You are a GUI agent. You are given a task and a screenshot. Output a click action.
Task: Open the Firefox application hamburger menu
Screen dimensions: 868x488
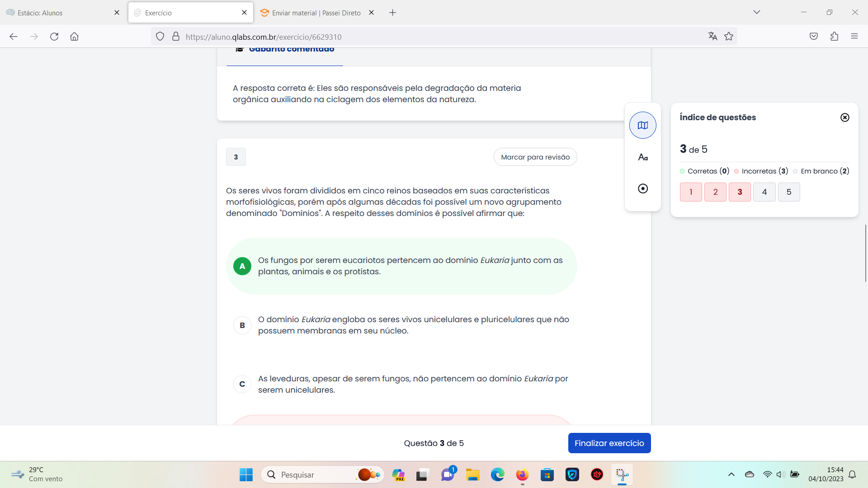pos(854,37)
